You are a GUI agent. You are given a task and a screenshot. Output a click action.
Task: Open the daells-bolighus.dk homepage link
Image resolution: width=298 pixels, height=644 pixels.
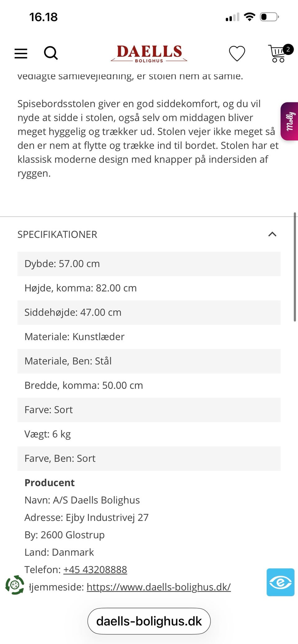pyautogui.click(x=158, y=587)
